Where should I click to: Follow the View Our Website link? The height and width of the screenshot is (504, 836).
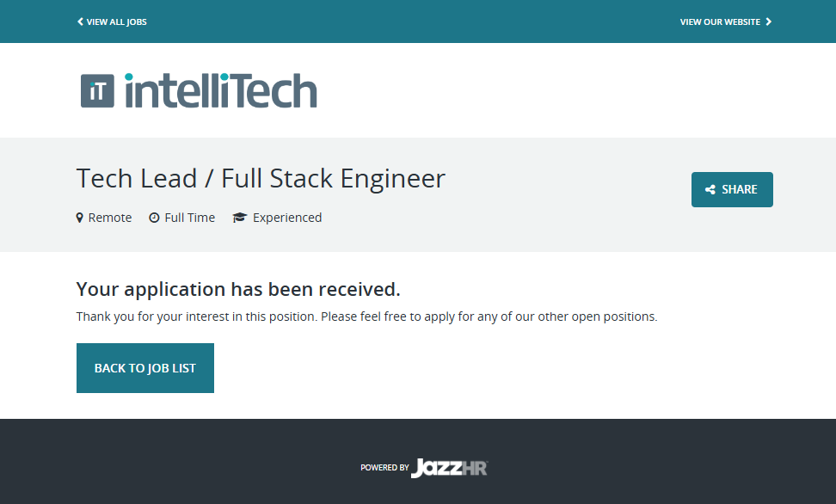point(720,22)
